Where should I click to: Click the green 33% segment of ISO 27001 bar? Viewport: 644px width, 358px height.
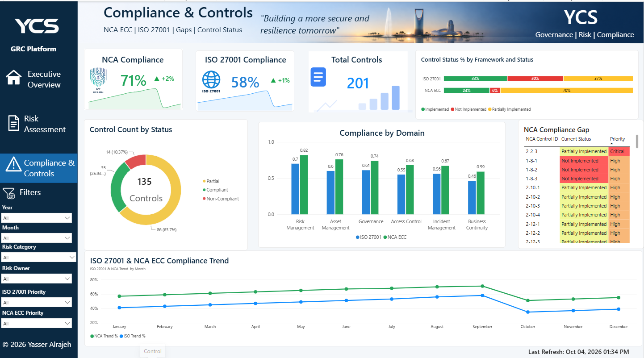(475, 79)
